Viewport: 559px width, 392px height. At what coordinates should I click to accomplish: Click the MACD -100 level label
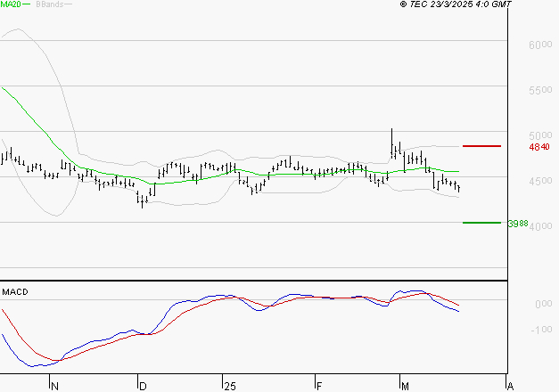click(539, 330)
